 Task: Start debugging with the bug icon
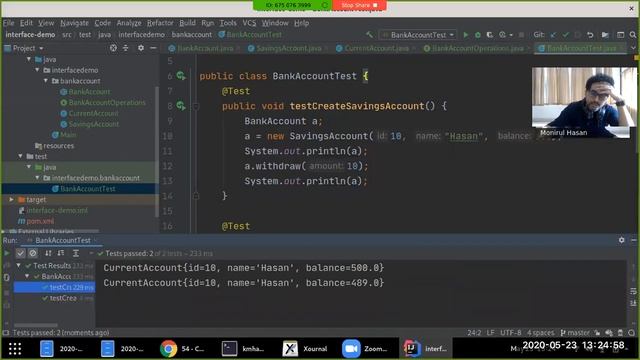pos(478,35)
